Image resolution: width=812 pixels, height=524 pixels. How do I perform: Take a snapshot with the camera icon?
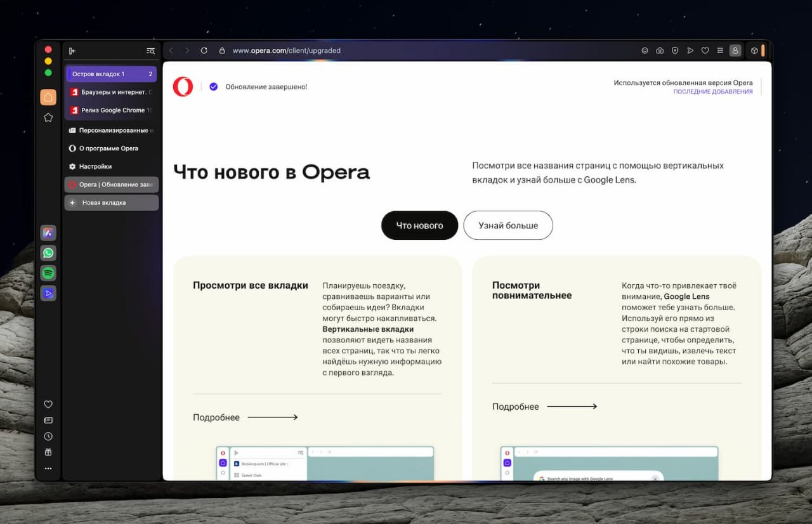click(x=660, y=51)
